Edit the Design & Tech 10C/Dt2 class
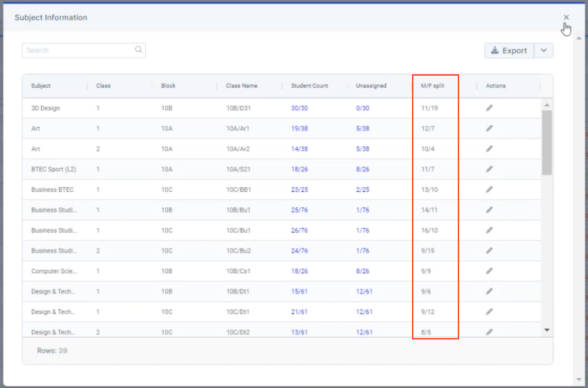Viewport: 588px width, 388px height. pos(489,332)
